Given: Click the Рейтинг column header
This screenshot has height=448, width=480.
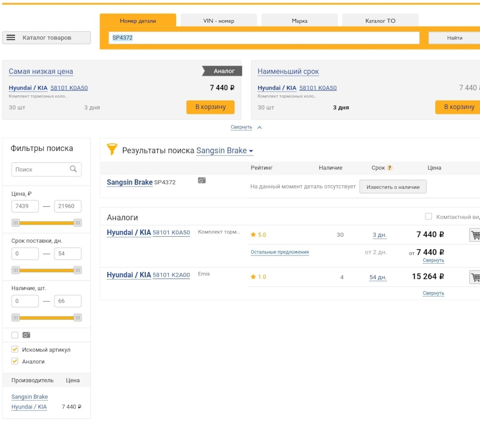Looking at the screenshot, I should point(261,168).
